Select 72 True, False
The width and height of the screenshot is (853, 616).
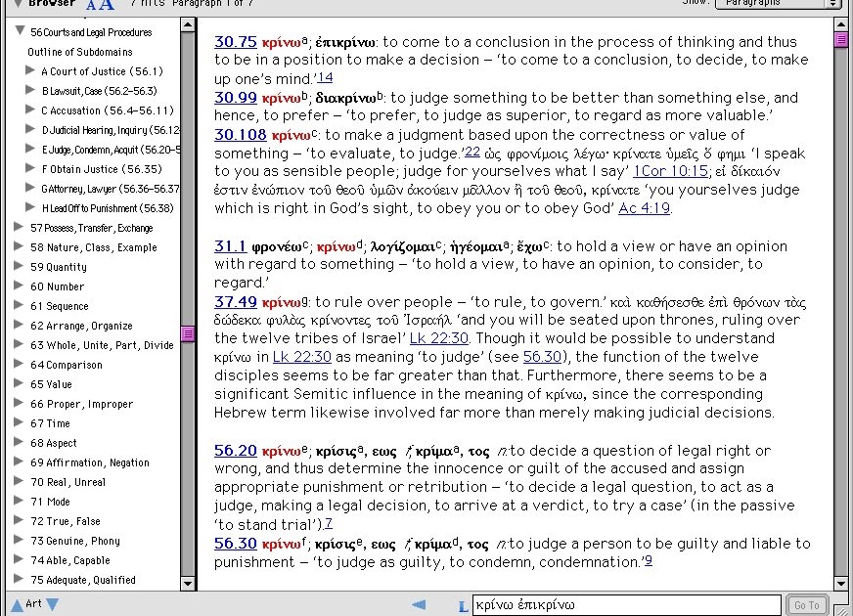[66, 521]
